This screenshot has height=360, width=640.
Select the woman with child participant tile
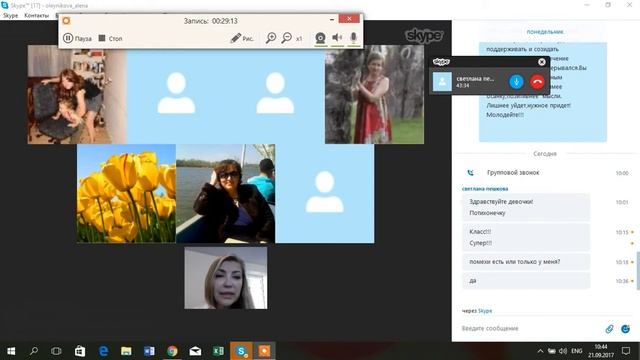click(77, 94)
